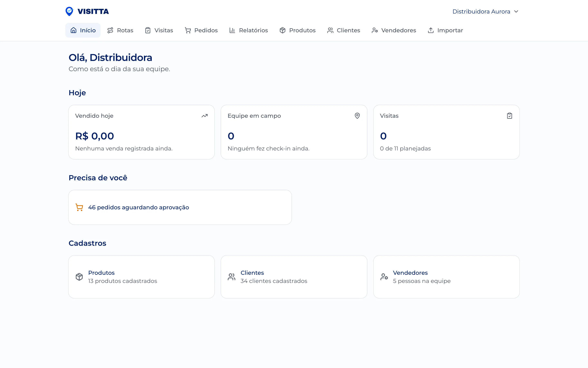Click the people icon beside Clientes nav

(x=330, y=30)
